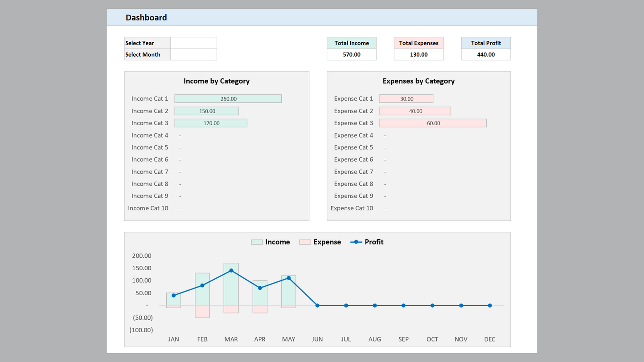Click the Dashboard header title

146,17
